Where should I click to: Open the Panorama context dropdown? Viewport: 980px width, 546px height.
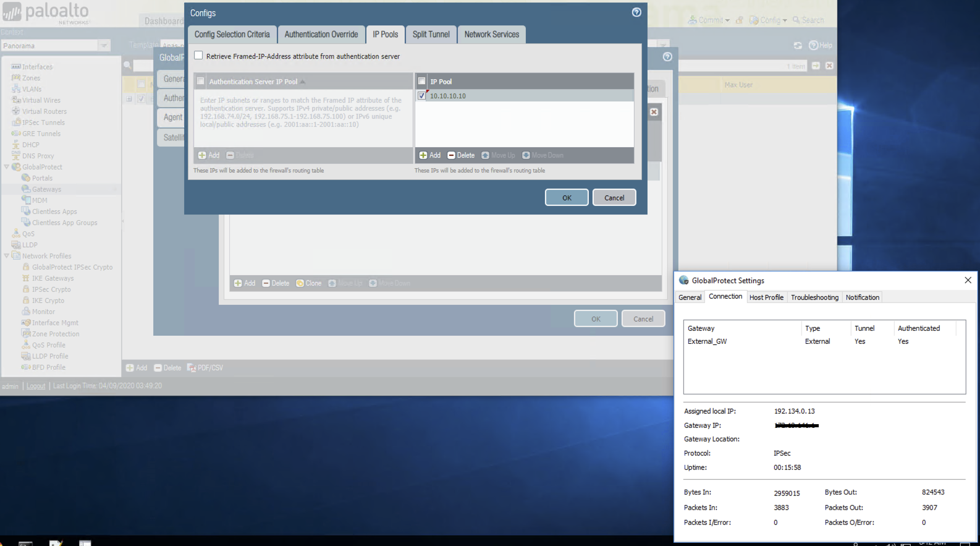coord(104,46)
